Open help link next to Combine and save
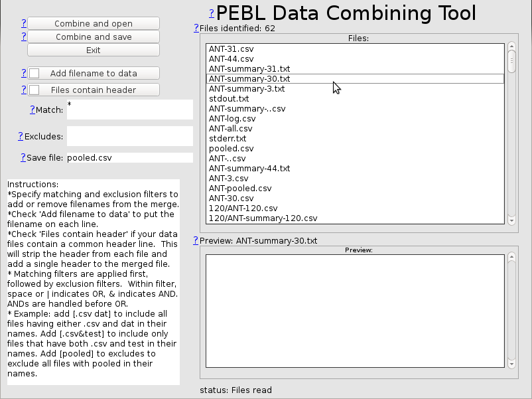532x399 pixels. [24, 37]
